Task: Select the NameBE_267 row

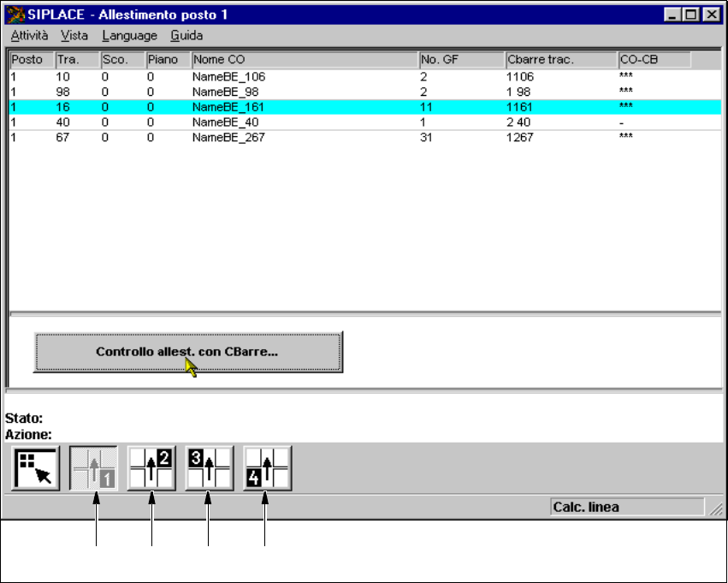Action: coord(365,138)
